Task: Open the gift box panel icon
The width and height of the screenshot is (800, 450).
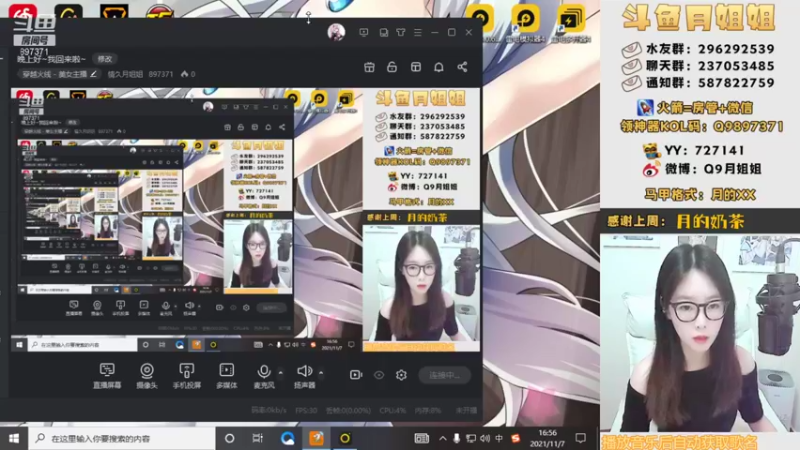Action: click(369, 67)
